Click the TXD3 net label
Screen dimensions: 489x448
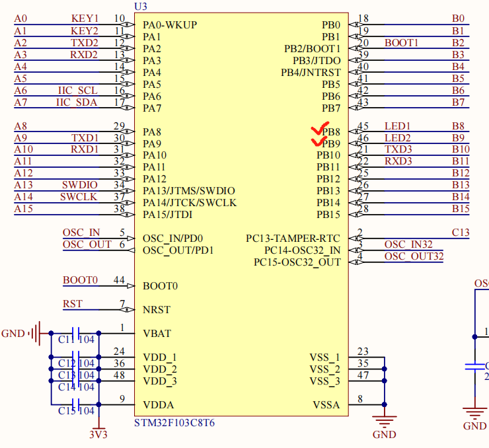(398, 149)
